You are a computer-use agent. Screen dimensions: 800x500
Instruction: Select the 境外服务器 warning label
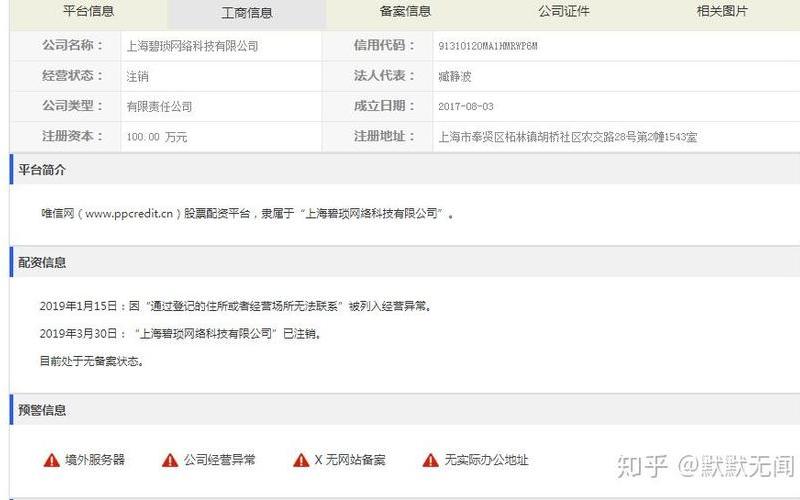(95, 460)
